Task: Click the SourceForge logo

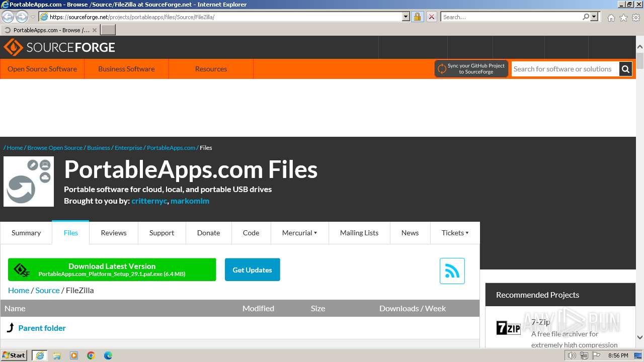Action: click(x=59, y=47)
